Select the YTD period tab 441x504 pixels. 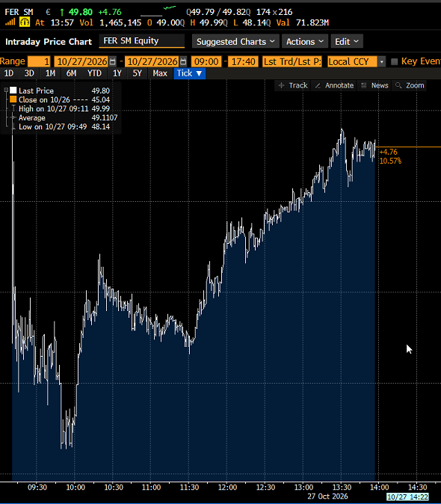(x=94, y=73)
